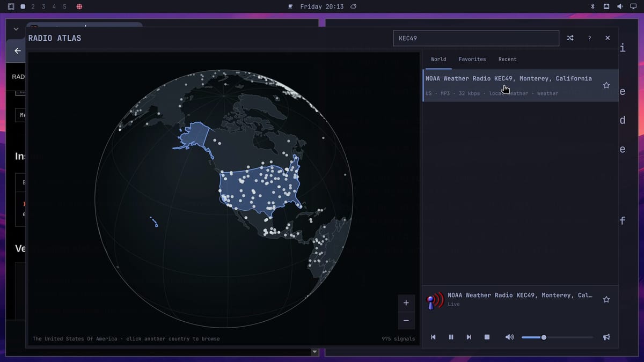The height and width of the screenshot is (362, 644).
Task: Switch to workspace 3 in top bar
Action: (43, 6)
